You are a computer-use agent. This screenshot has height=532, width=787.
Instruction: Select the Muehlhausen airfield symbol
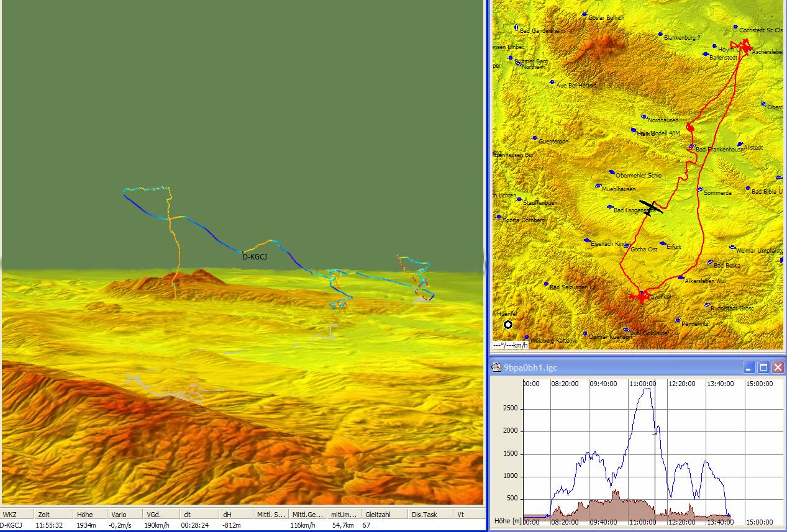point(598,186)
